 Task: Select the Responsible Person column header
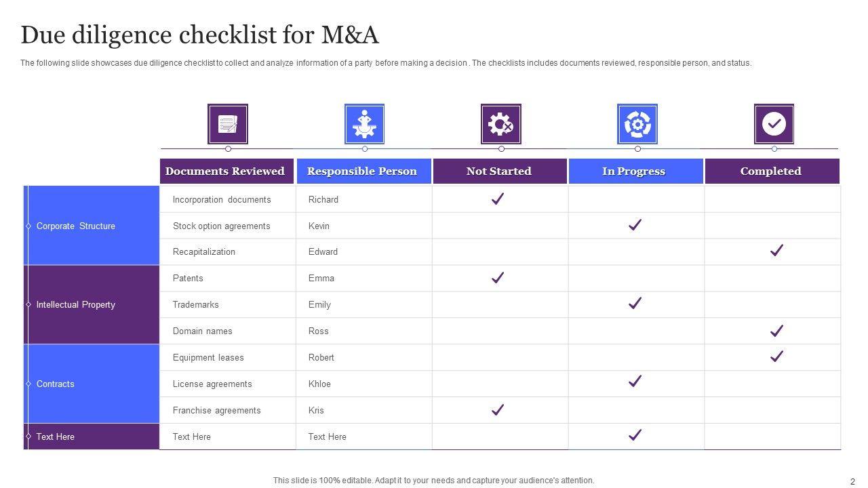pyautogui.click(x=362, y=171)
